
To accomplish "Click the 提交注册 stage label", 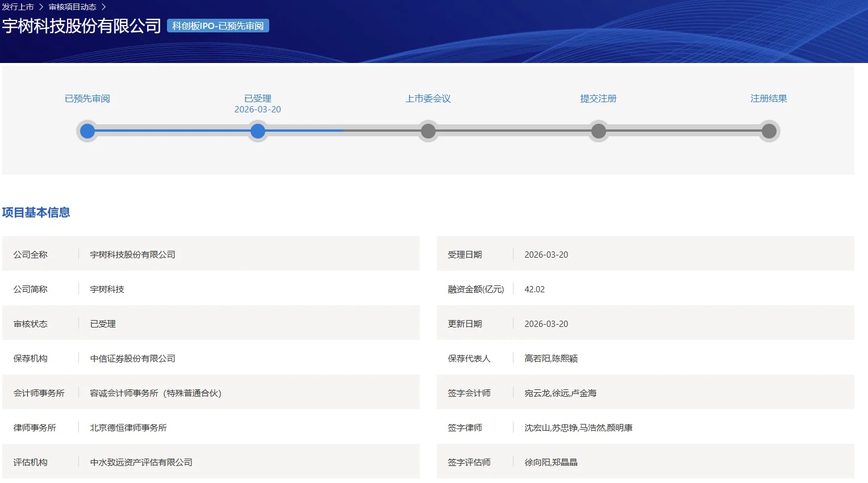I will pos(599,99).
